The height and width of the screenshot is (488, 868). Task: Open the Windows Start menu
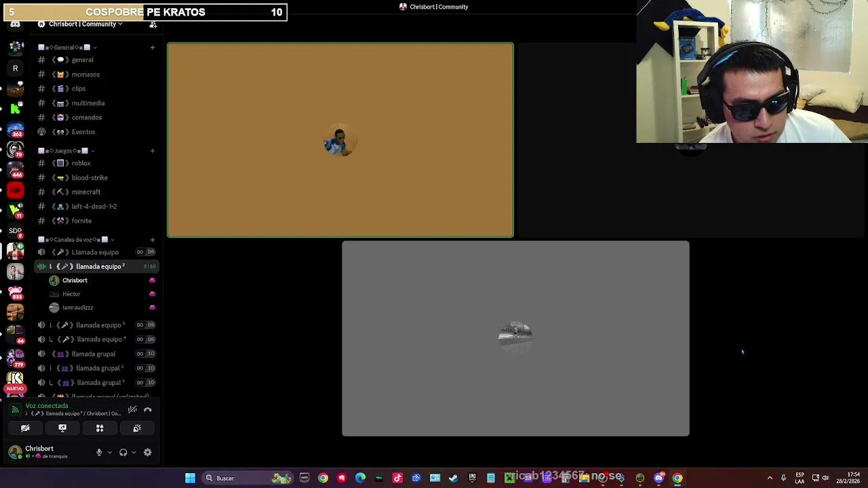pyautogui.click(x=191, y=478)
